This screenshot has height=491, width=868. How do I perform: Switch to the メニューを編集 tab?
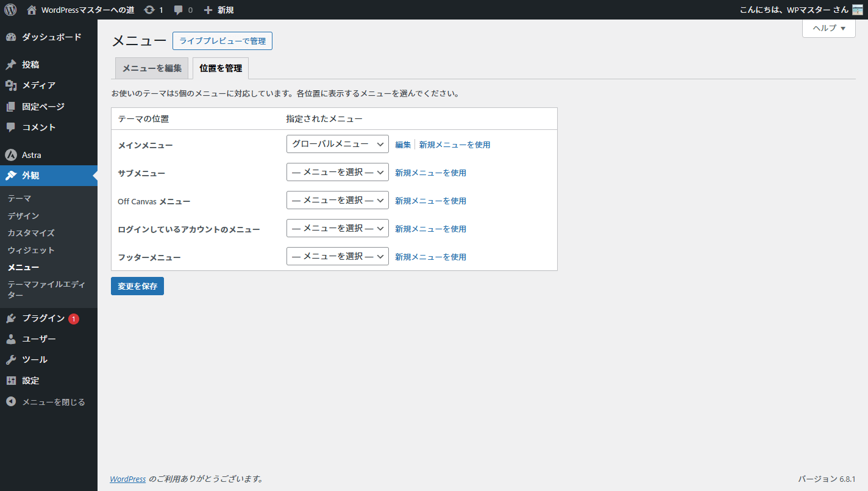click(152, 68)
